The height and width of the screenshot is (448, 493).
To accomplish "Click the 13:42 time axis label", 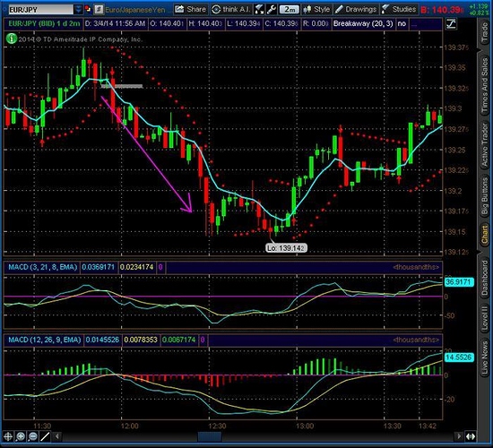I will click(428, 426).
